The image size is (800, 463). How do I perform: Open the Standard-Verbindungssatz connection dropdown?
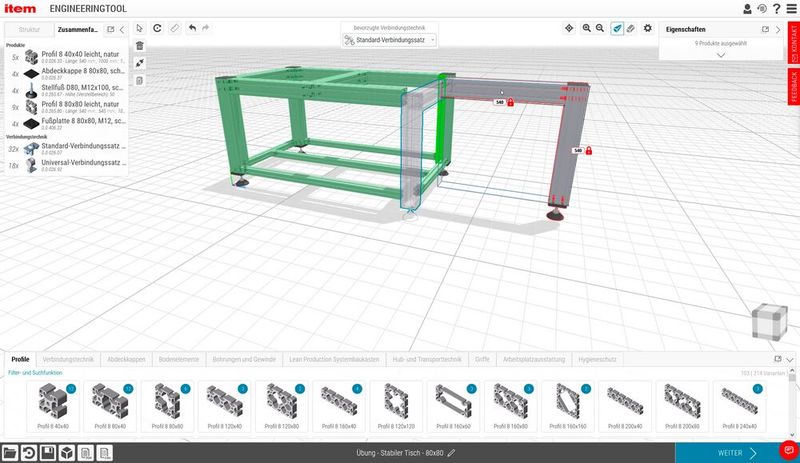coord(389,40)
